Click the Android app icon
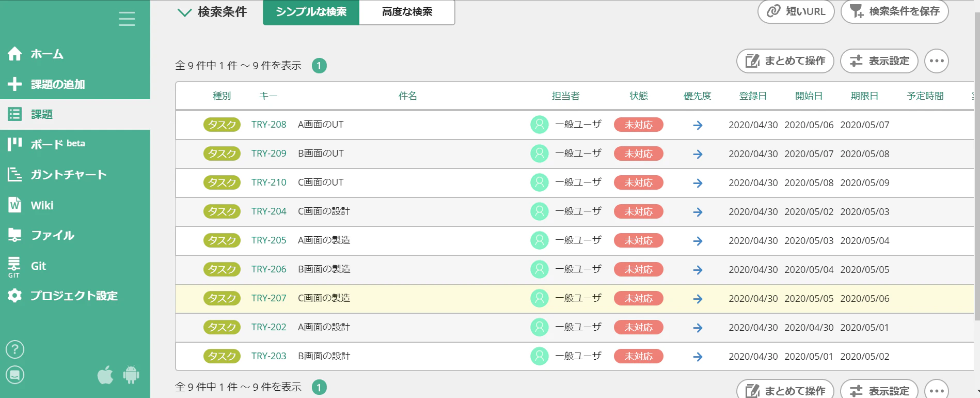The height and width of the screenshot is (398, 980). click(131, 375)
